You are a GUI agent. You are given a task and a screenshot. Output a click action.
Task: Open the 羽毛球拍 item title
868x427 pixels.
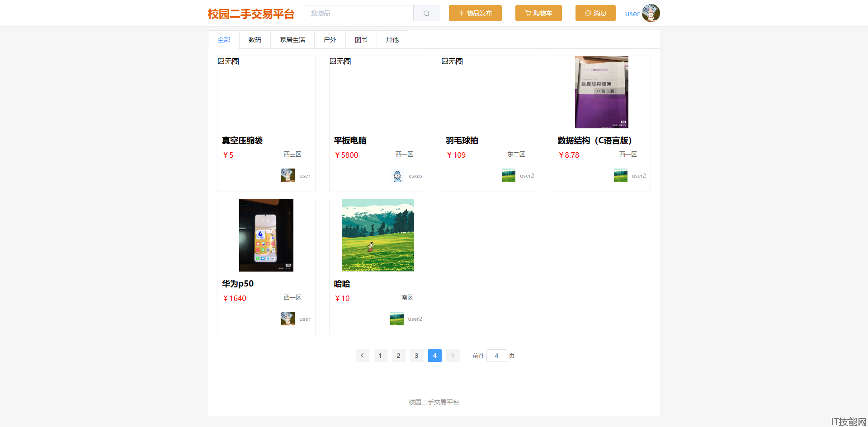pos(462,141)
